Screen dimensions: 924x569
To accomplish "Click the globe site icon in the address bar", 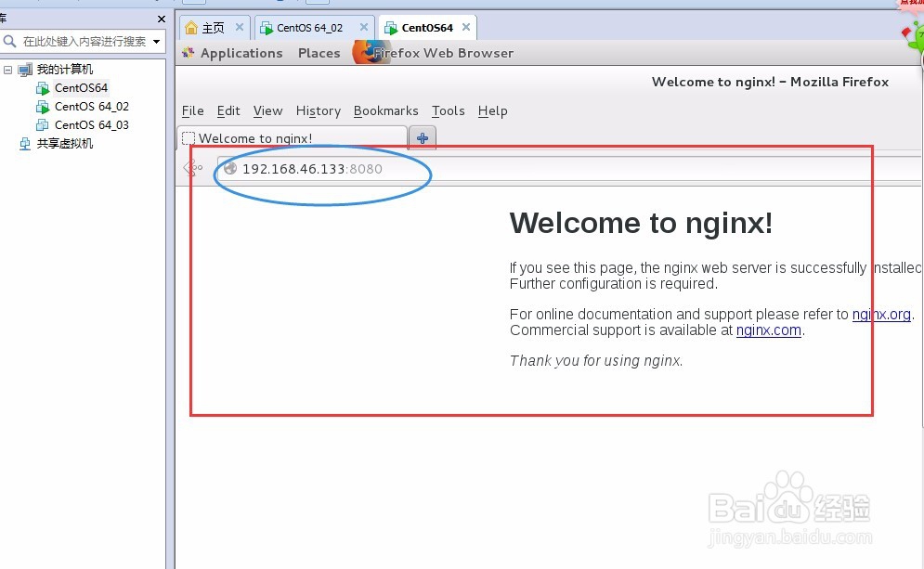I will click(x=228, y=169).
